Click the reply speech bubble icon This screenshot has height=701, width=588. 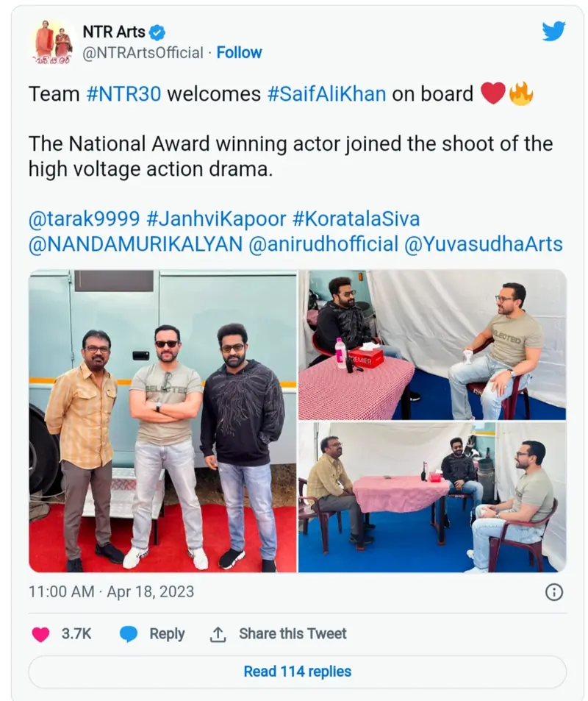129,634
